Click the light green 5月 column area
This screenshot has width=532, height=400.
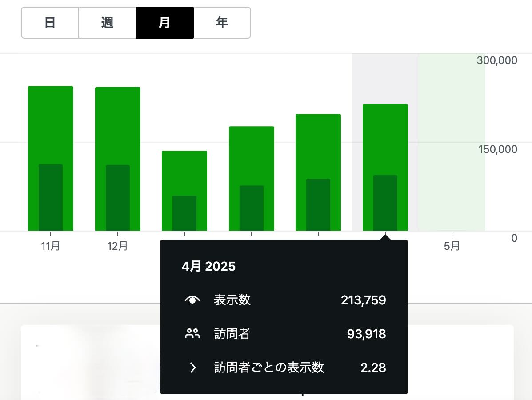(452, 142)
